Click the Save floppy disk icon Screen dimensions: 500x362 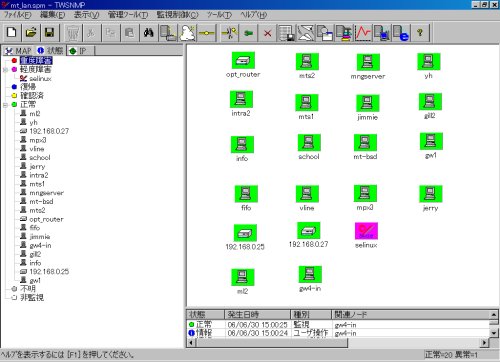pyautogui.click(x=49, y=33)
